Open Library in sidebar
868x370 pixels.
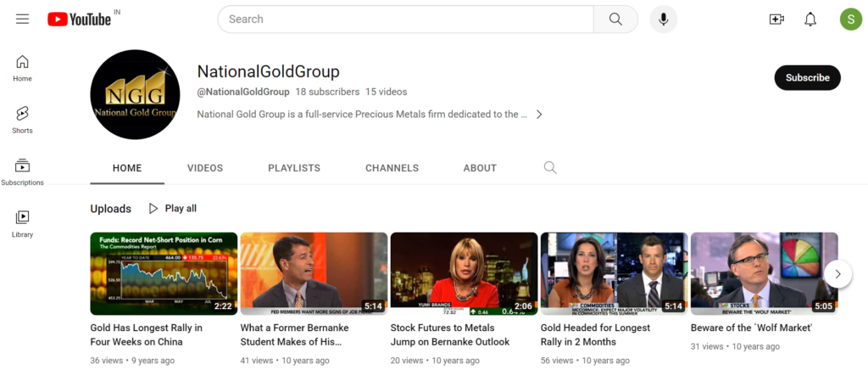pyautogui.click(x=22, y=224)
